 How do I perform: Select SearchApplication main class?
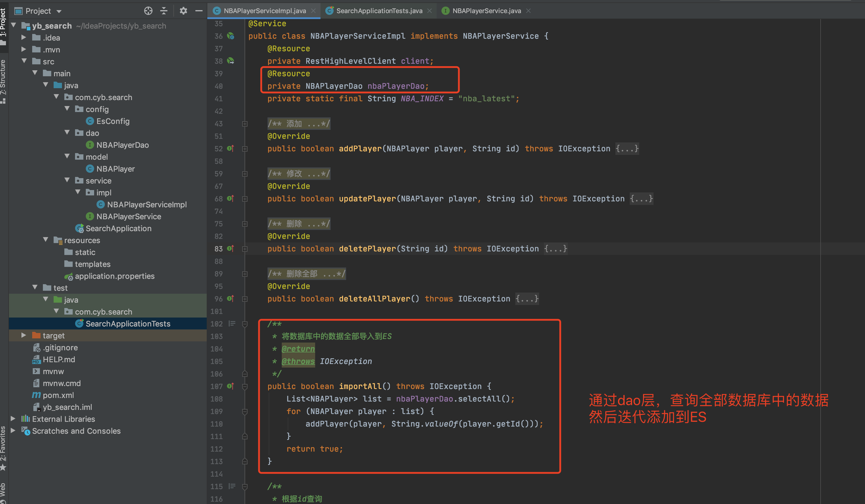click(x=113, y=228)
